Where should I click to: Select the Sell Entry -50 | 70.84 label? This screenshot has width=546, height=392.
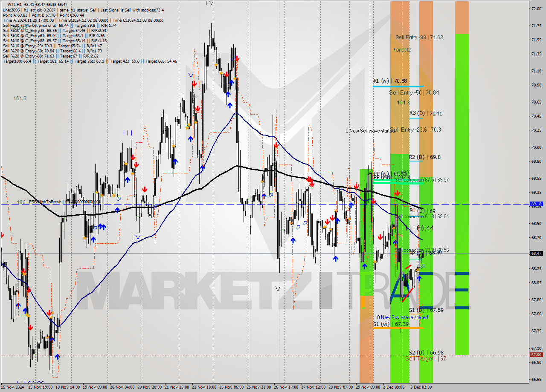click(414, 92)
